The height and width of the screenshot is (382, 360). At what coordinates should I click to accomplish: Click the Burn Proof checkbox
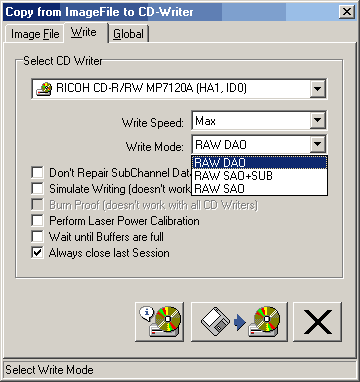37,205
